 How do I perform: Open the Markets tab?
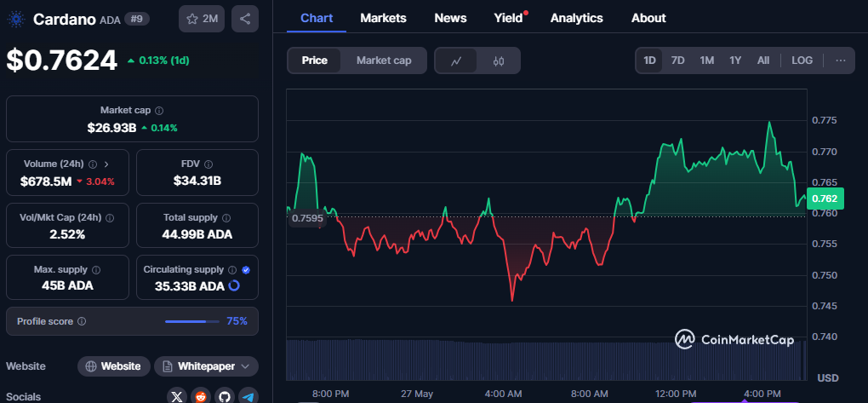click(x=383, y=18)
